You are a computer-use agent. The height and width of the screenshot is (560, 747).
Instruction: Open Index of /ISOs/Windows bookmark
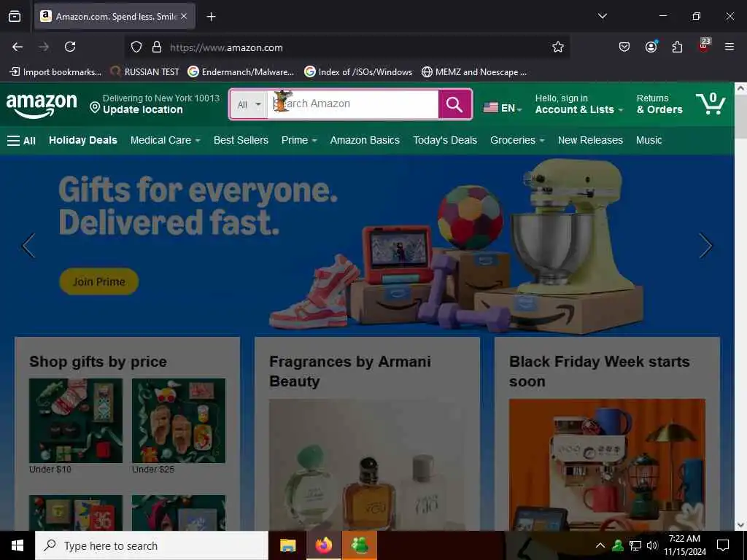tap(359, 72)
